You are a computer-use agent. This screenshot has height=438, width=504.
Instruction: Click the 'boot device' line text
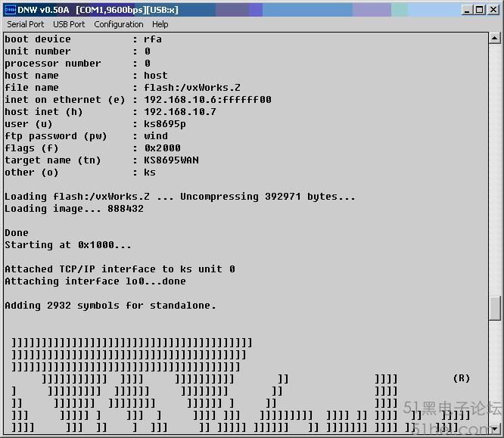[83, 39]
